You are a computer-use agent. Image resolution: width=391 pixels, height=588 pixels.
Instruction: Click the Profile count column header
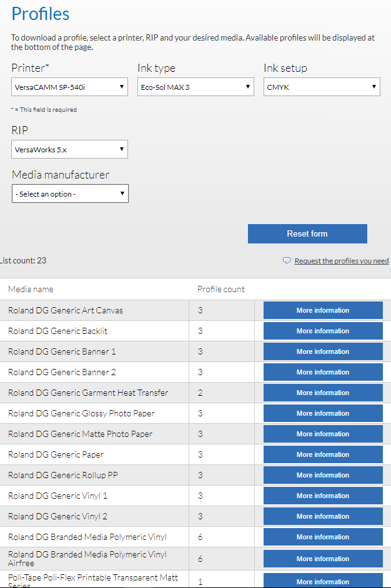(221, 289)
